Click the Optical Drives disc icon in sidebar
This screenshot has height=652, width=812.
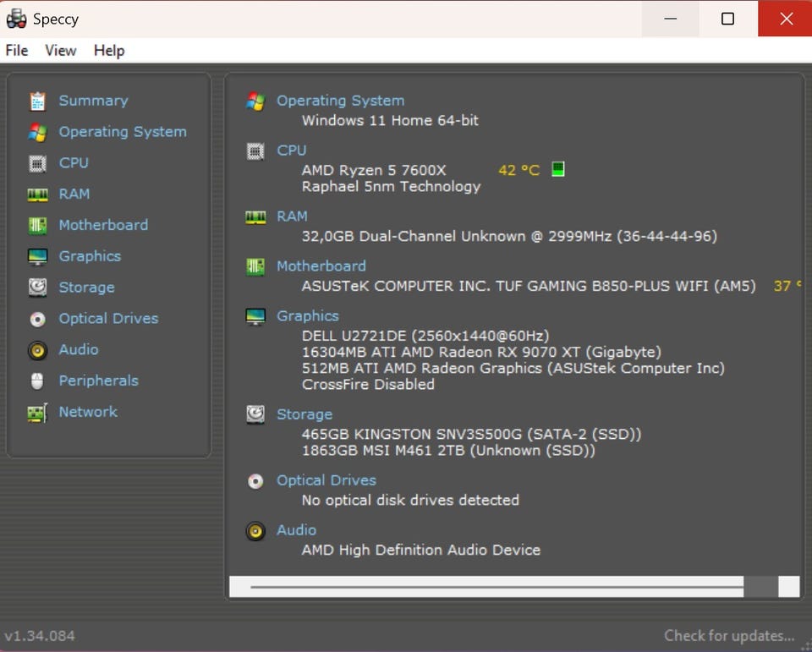(x=37, y=319)
